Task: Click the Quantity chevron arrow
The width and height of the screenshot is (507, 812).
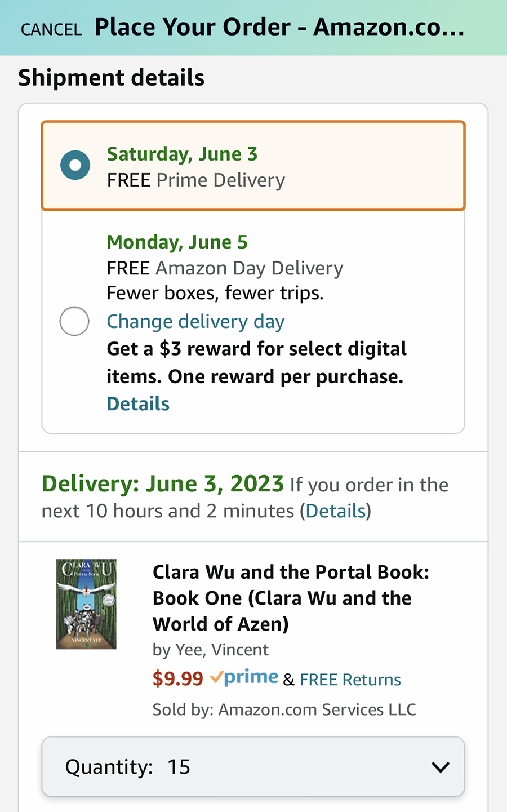Action: pyautogui.click(x=440, y=767)
